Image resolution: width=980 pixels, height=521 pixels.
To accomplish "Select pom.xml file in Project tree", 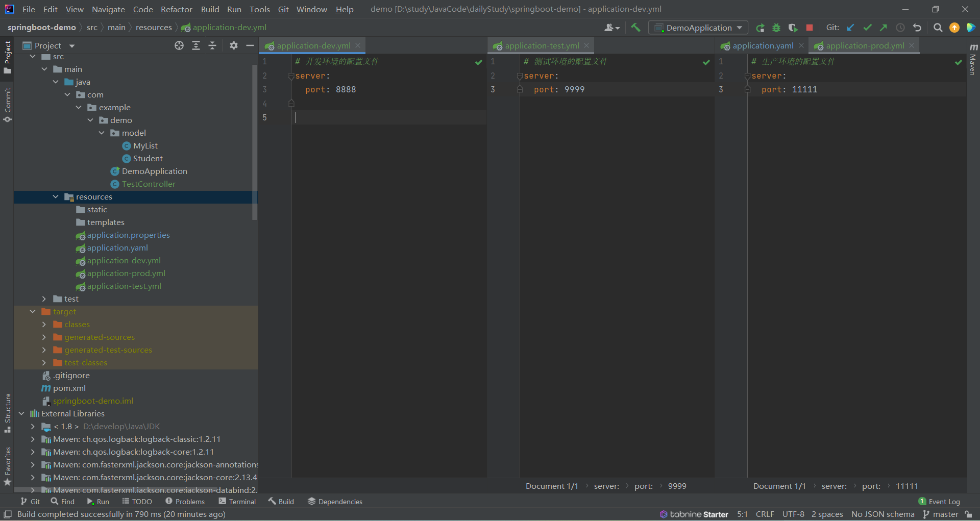I will click(x=69, y=388).
